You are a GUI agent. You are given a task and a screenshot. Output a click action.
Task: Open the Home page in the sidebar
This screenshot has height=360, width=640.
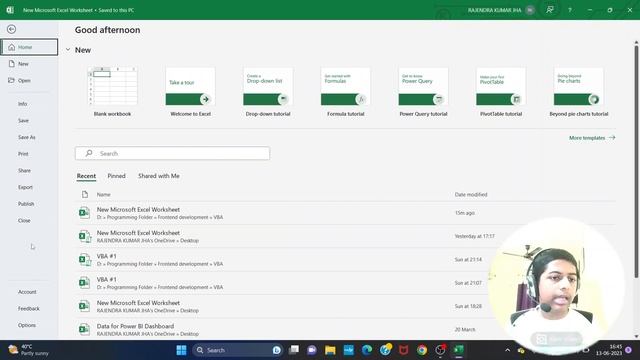pyautogui.click(x=29, y=47)
